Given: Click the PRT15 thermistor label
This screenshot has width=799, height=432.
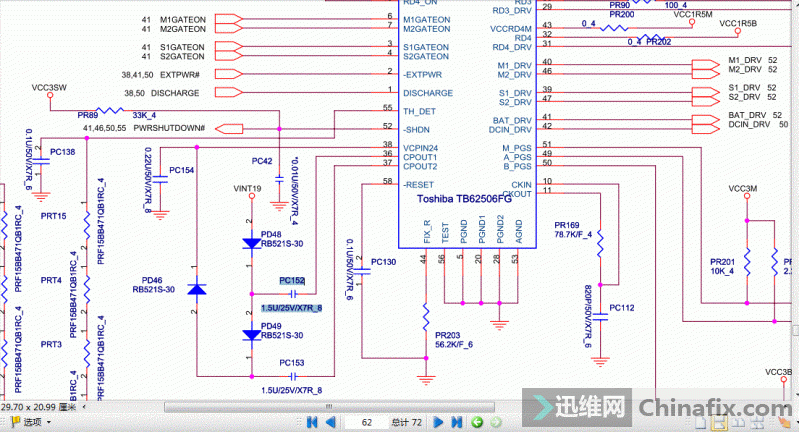Looking at the screenshot, I should coord(54,216).
